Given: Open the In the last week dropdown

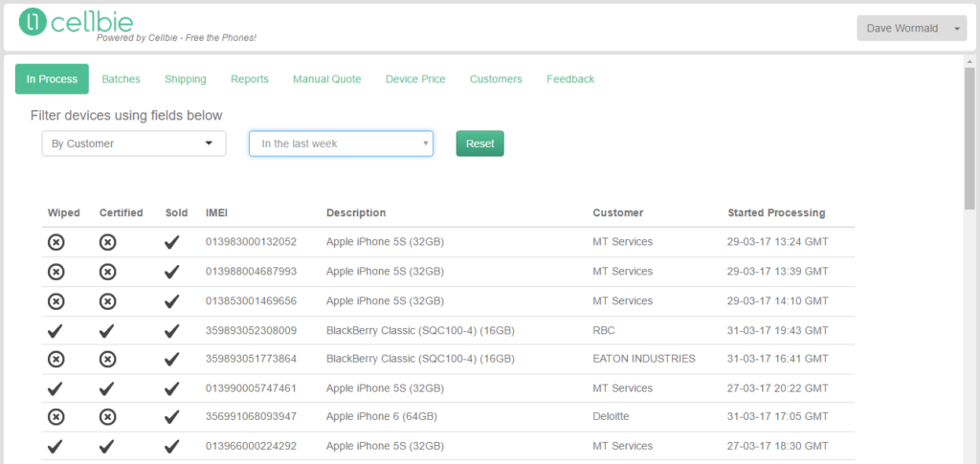Looking at the screenshot, I should click(x=342, y=144).
